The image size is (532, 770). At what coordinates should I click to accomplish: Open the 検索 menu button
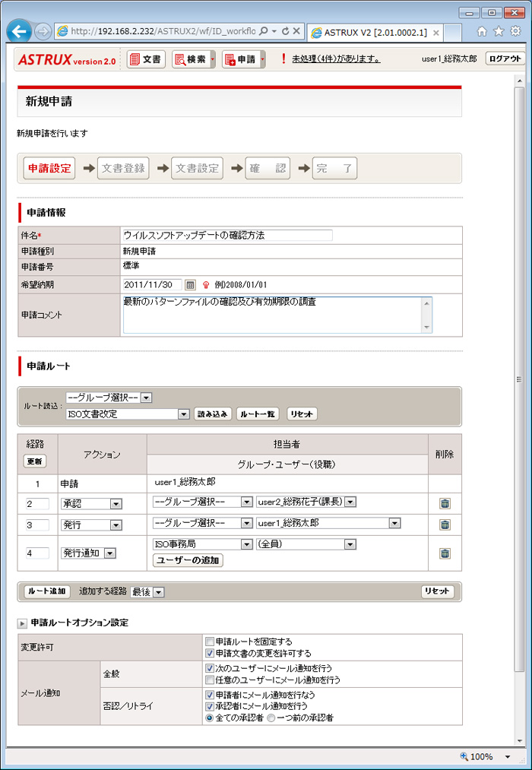pos(191,59)
